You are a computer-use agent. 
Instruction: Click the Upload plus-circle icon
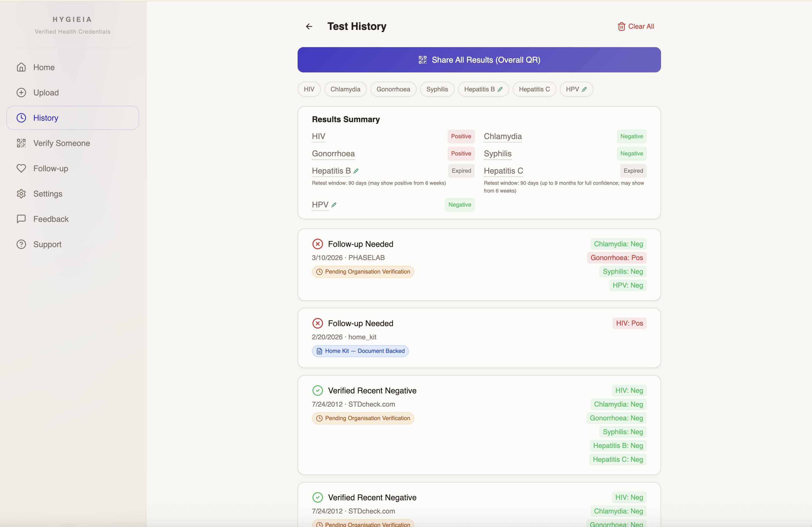pos(21,92)
